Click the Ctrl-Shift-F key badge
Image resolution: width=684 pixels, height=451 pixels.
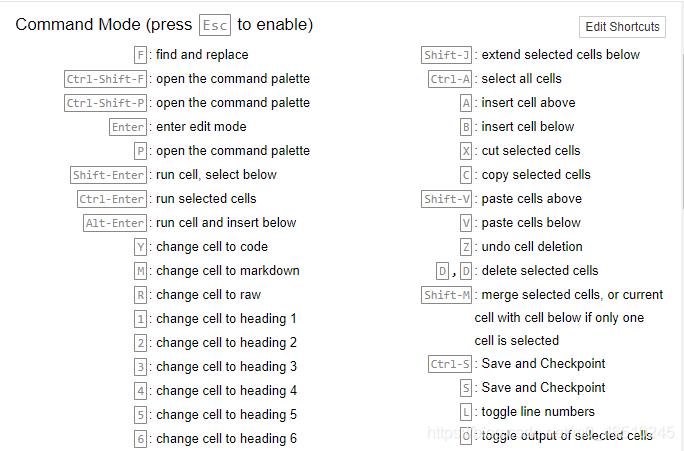[x=104, y=79]
